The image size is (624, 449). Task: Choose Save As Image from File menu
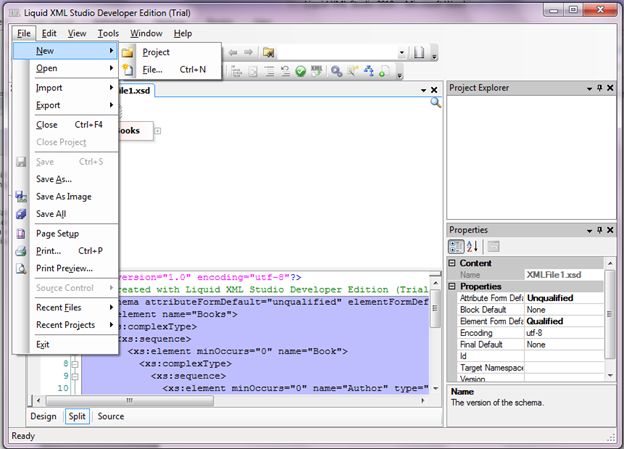click(63, 197)
